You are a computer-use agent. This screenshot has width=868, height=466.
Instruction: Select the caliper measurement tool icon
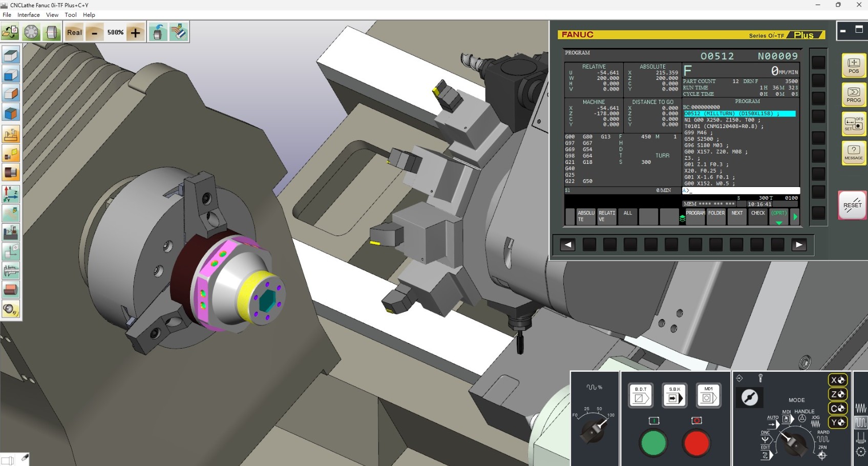tap(10, 270)
